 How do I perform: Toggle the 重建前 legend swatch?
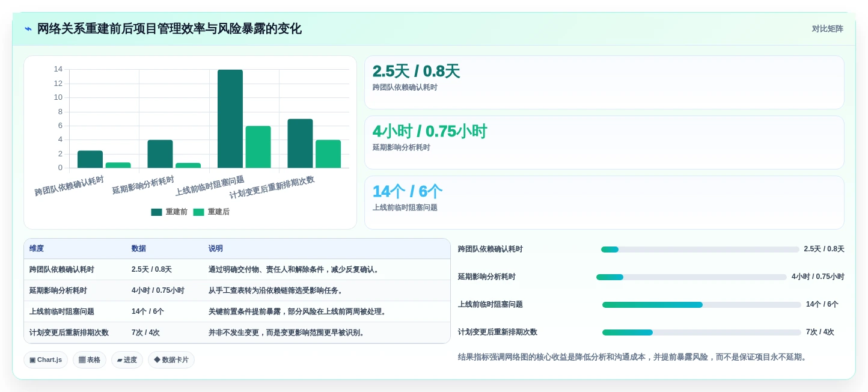pyautogui.click(x=156, y=212)
